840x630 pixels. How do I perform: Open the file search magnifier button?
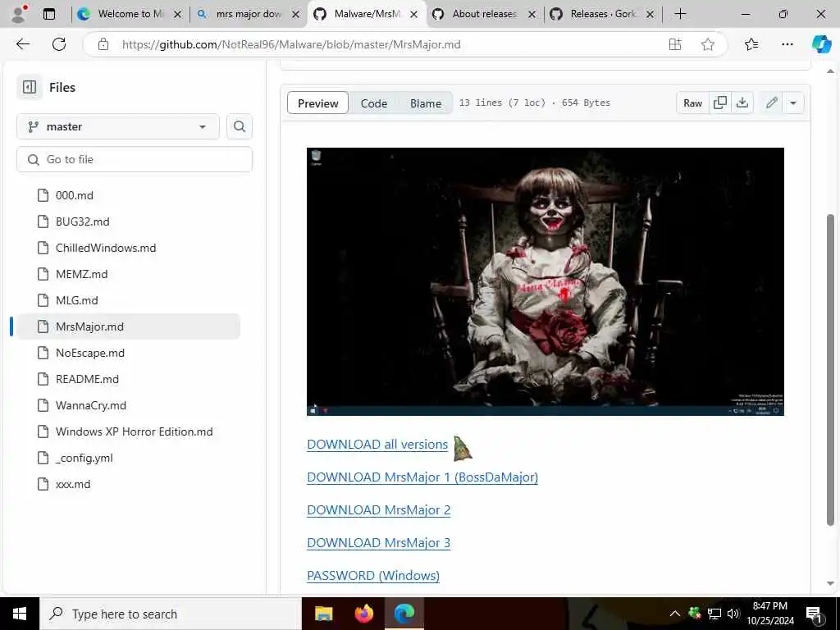click(240, 126)
